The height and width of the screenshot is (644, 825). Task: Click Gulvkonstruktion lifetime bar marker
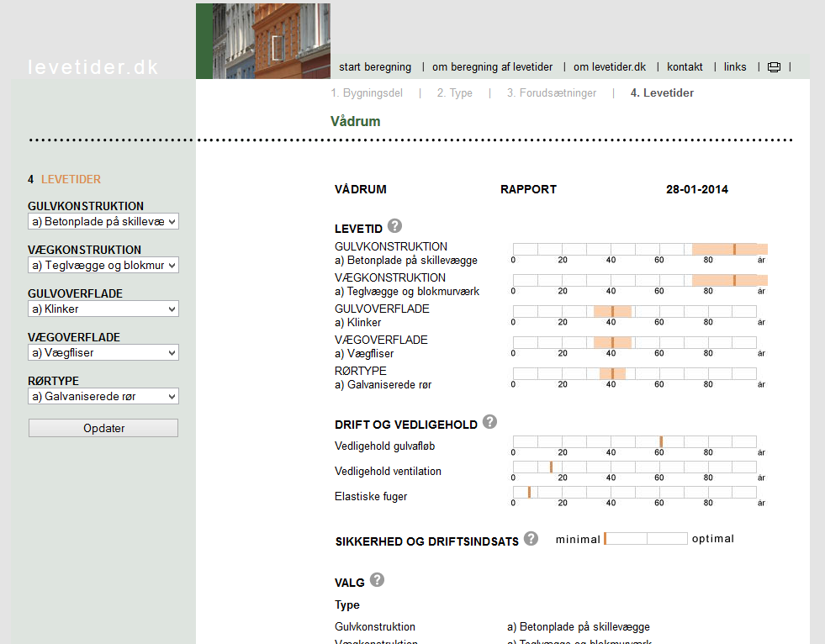coord(734,250)
